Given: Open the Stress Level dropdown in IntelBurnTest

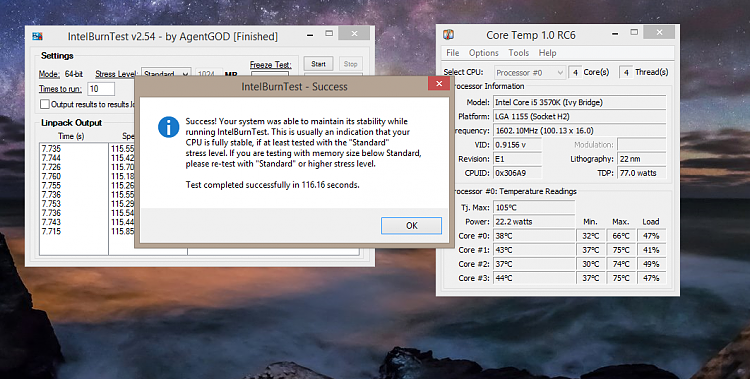Looking at the screenshot, I should click(166, 74).
